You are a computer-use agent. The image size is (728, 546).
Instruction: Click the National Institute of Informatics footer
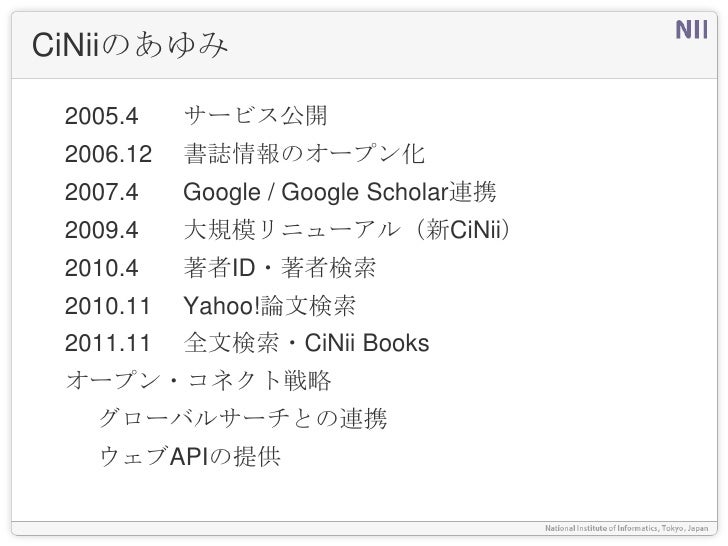click(x=627, y=528)
